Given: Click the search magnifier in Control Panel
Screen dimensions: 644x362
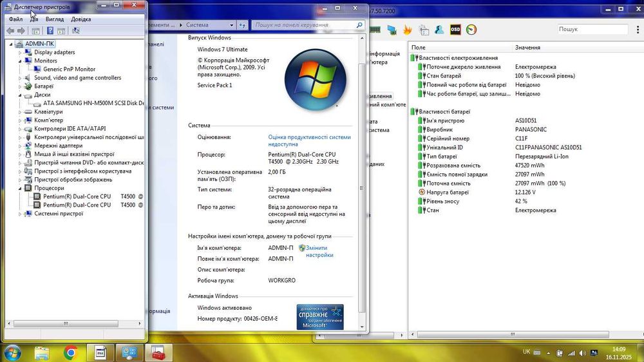Looking at the screenshot, I should 359,25.
